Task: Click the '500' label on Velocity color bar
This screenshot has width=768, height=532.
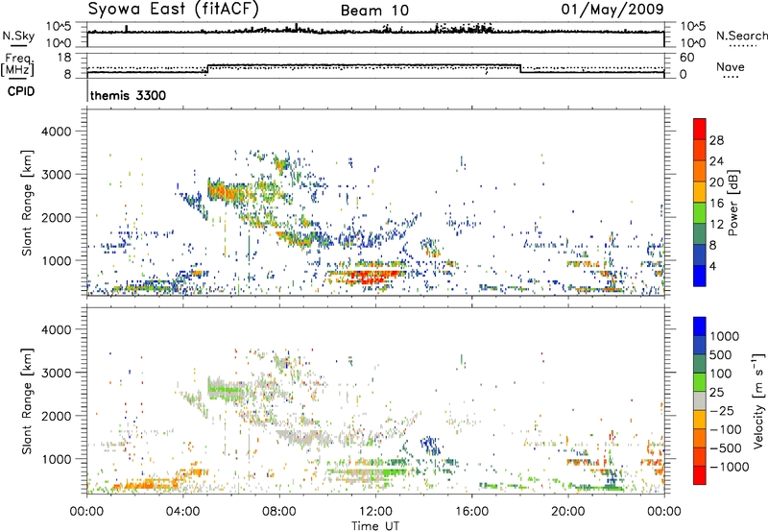Action: (721, 355)
